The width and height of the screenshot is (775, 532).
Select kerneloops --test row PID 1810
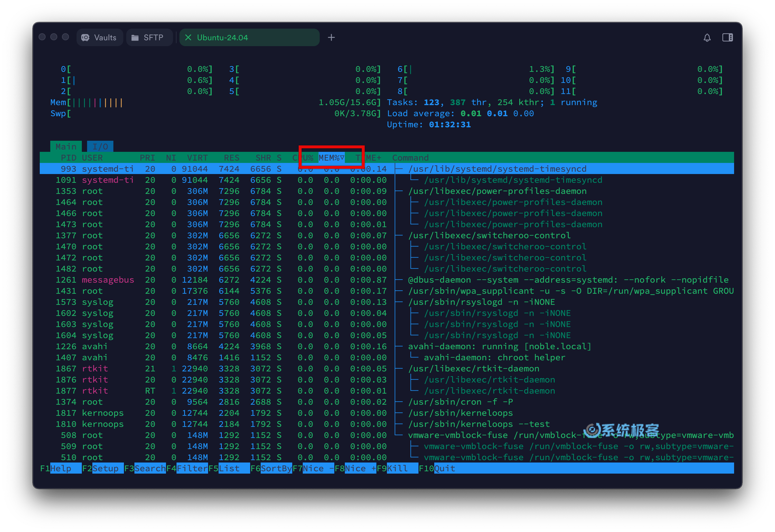pos(387,424)
